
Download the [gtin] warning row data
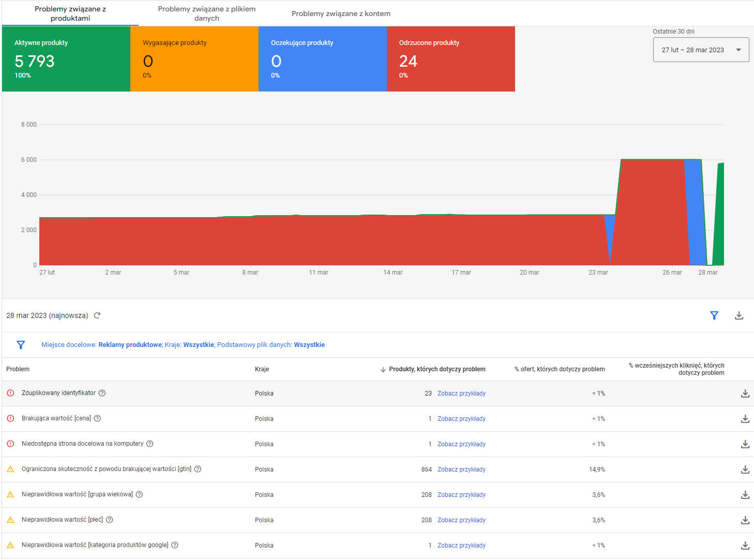[745, 470]
